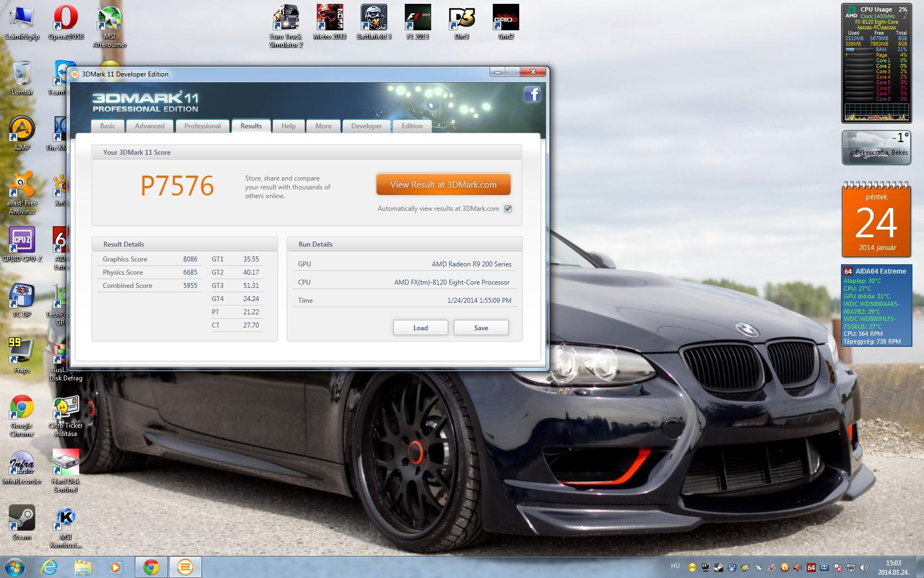924x578 pixels.
Task: Open Hard Disk Sentinel desktop shortcut
Action: pyautogui.click(x=66, y=471)
